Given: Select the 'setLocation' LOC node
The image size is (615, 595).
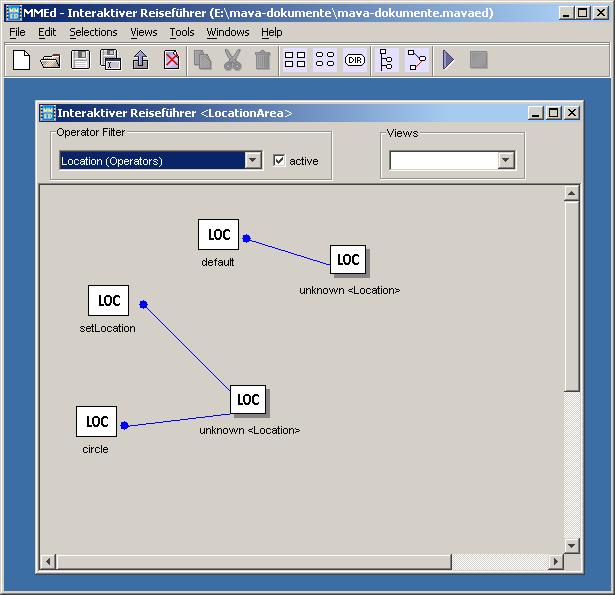Looking at the screenshot, I should tap(109, 300).
